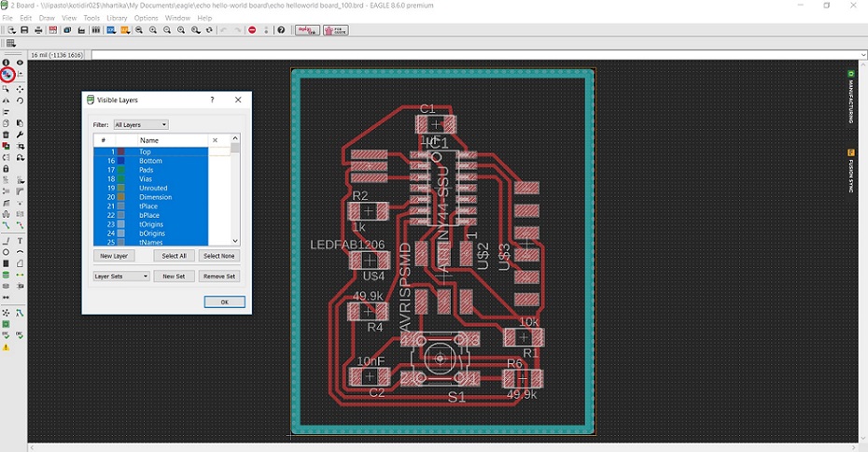
Task: Close the Visible Layers dialog
Action: tap(238, 100)
